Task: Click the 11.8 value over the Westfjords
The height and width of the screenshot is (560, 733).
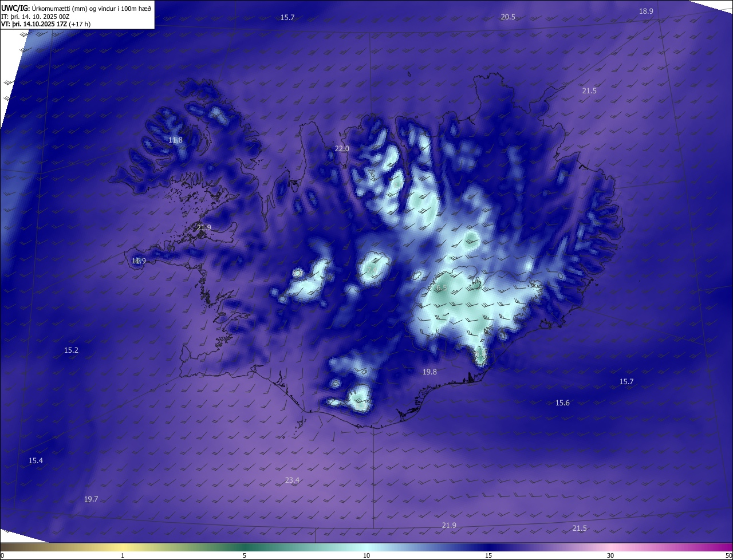Action: tap(175, 140)
